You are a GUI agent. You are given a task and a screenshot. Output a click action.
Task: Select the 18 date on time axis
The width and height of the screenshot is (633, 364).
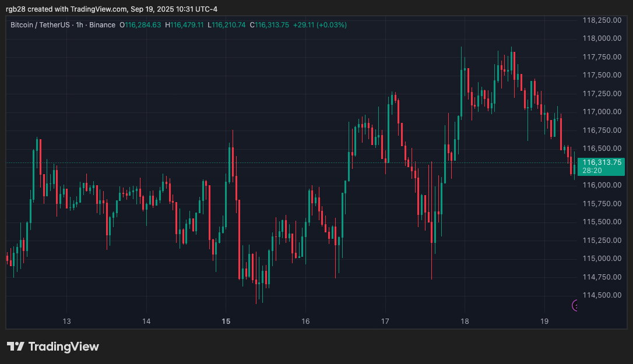pyautogui.click(x=465, y=321)
